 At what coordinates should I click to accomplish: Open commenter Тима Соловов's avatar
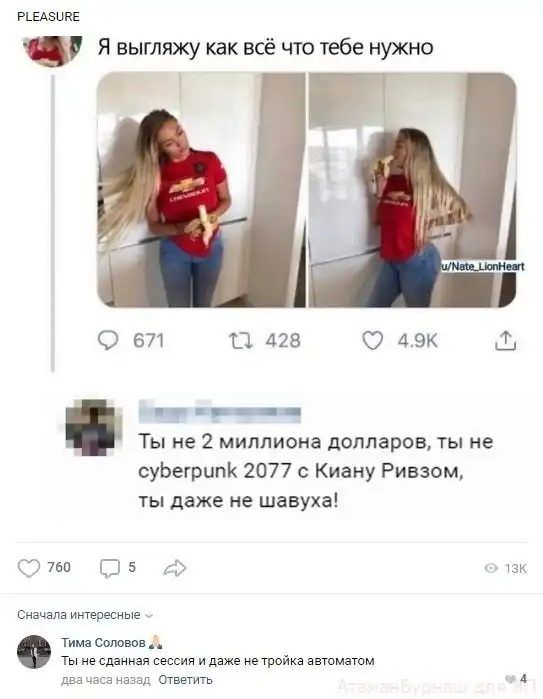[x=34, y=652]
